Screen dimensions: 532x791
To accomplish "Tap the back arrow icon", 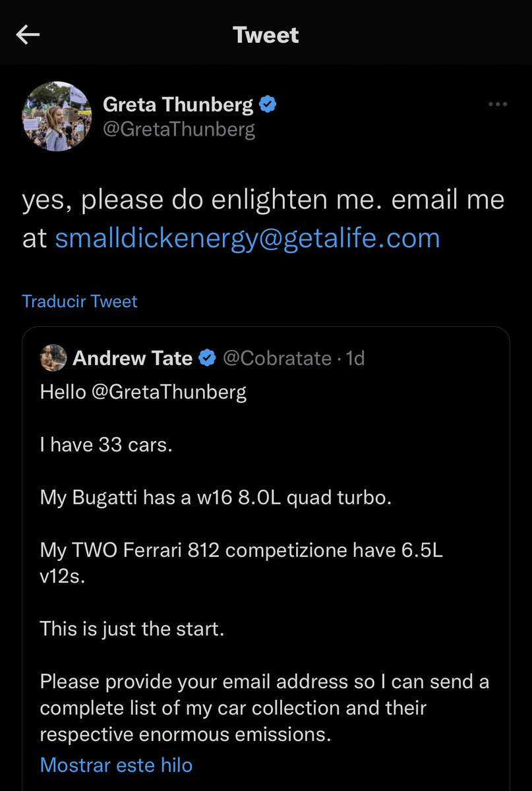I will (28, 35).
